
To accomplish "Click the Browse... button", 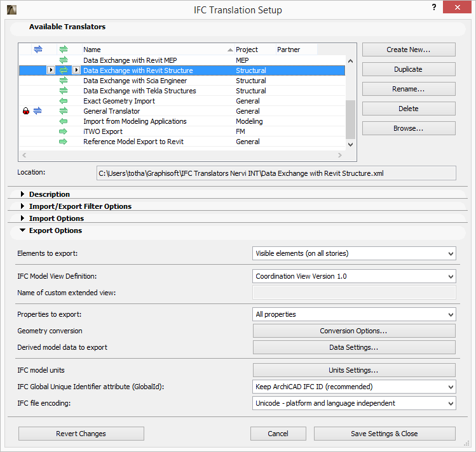I will point(409,128).
